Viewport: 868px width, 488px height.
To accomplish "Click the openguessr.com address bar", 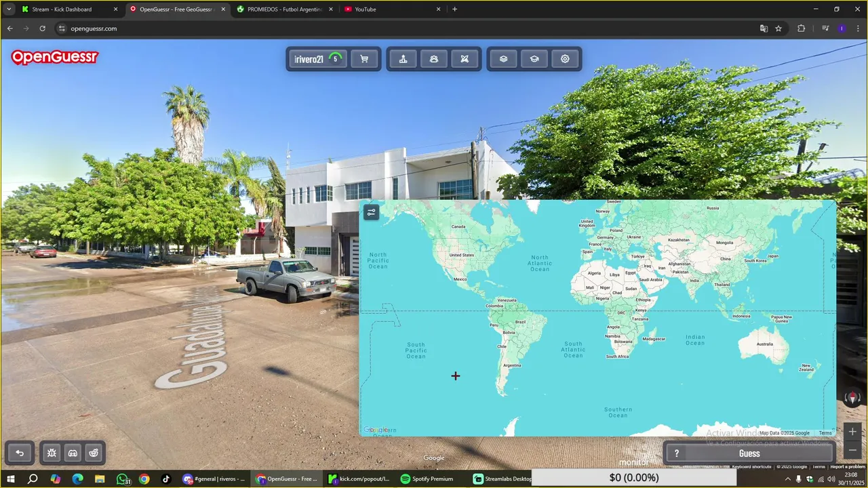I will (x=407, y=28).
